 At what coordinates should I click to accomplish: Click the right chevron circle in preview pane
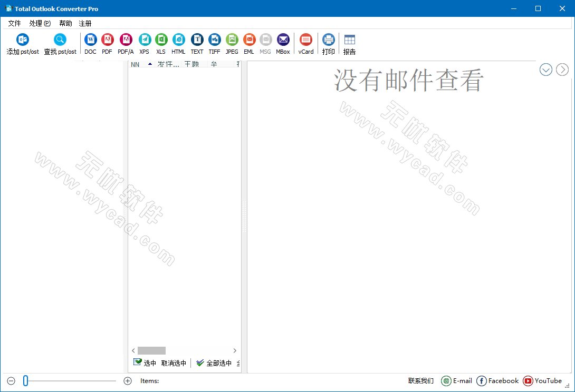pyautogui.click(x=562, y=70)
